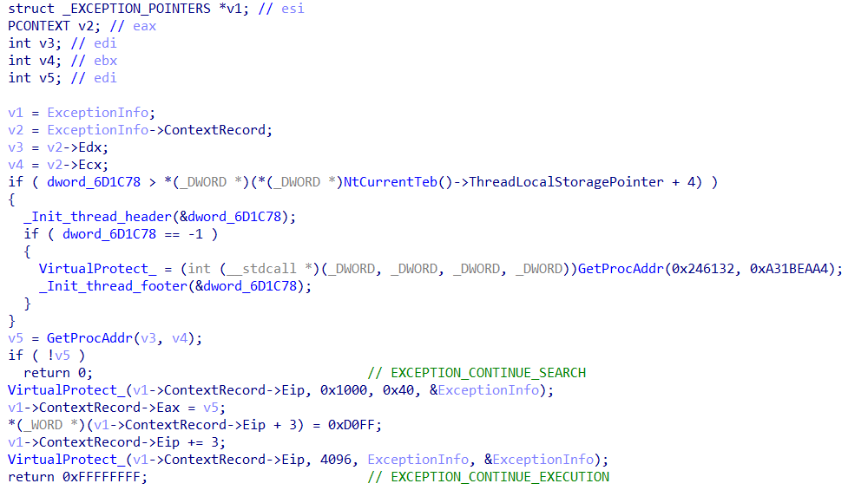
Task: Click GetProcAddr in the 'v5 =' assignment
Action: point(89,338)
